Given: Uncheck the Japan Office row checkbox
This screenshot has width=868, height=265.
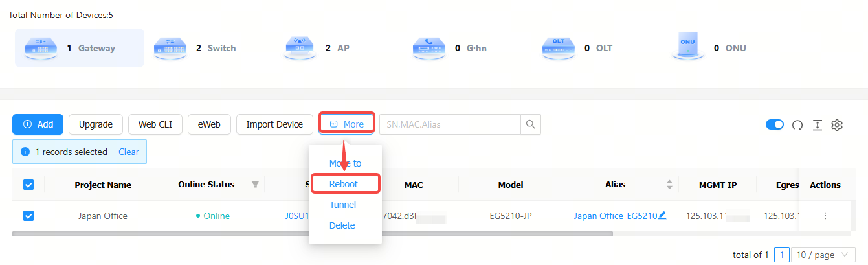Looking at the screenshot, I should (28, 216).
